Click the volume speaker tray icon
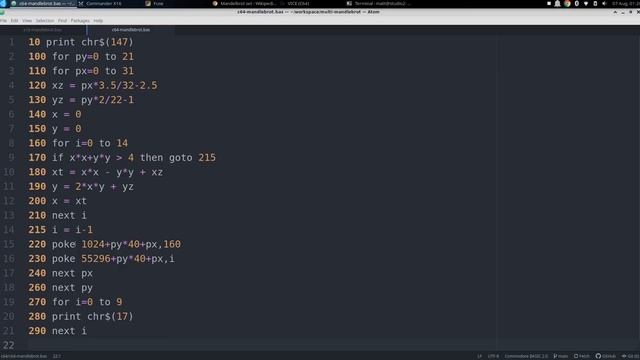Viewport: 640px width, 360px height. pos(604,3)
